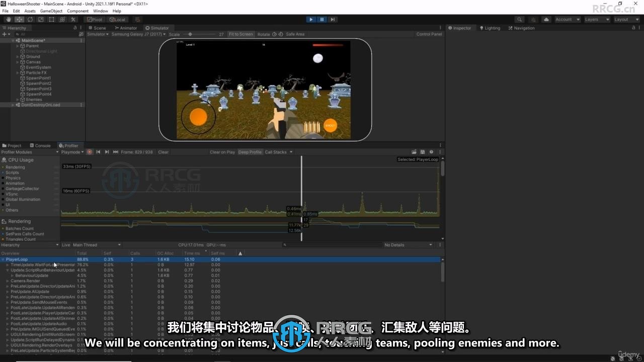Jump to the current profiler frame
644x362 pixels.
pyautogui.click(x=116, y=152)
